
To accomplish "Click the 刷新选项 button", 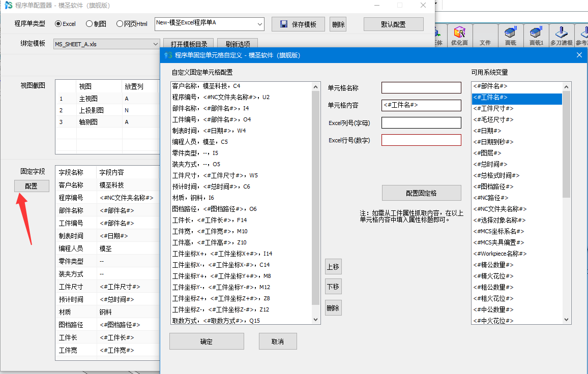I will pyautogui.click(x=238, y=44).
